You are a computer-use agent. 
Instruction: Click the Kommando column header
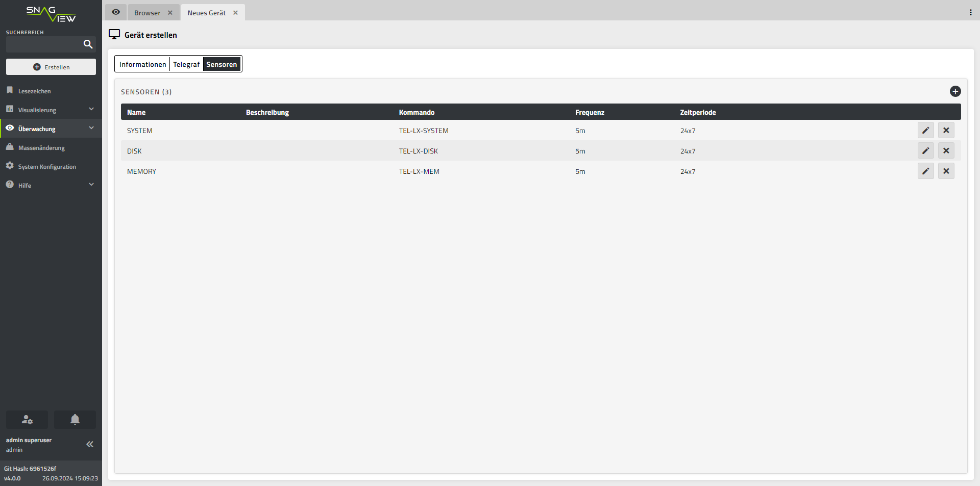[416, 112]
